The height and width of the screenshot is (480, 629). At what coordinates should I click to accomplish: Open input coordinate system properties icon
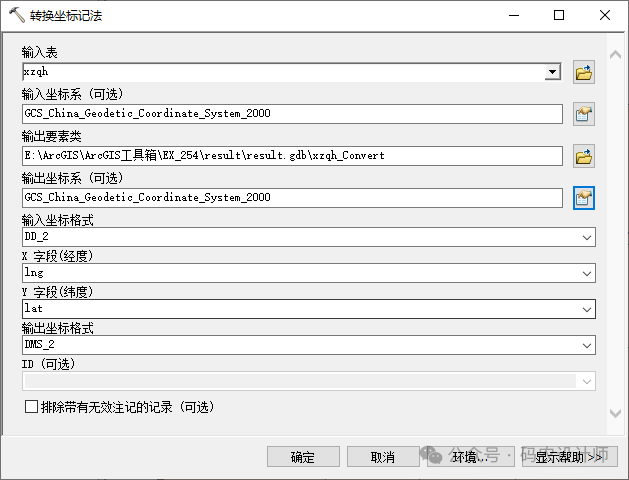point(584,114)
